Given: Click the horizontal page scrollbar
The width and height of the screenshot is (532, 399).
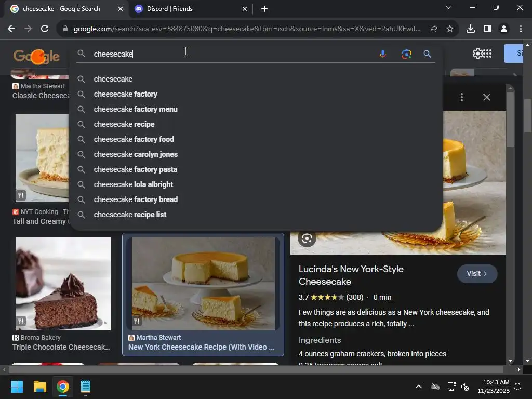Looking at the screenshot, I should coord(256,369).
